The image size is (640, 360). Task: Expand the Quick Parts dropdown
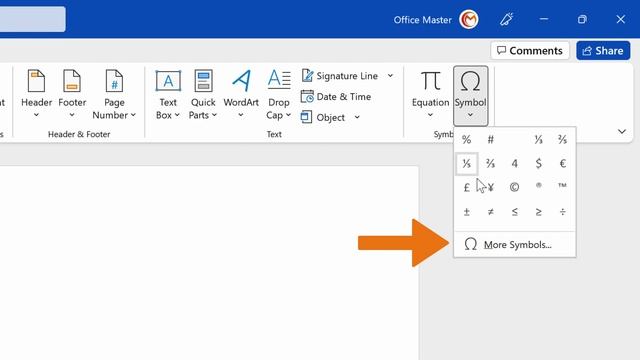(214, 116)
